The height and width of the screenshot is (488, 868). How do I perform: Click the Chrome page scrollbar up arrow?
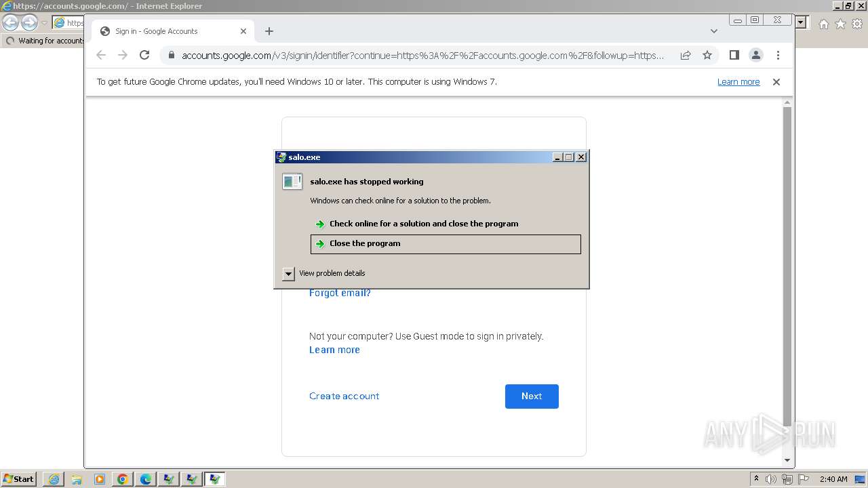[787, 103]
